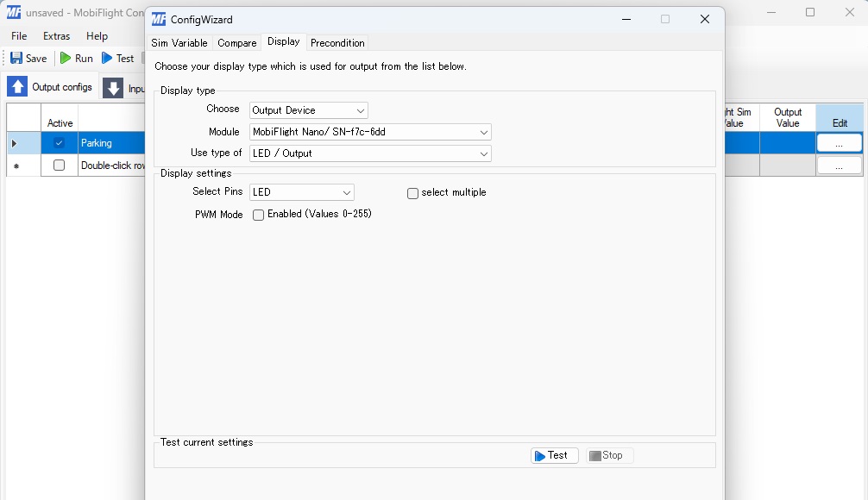The width and height of the screenshot is (868, 500).
Task: Open the Help menu
Action: click(x=97, y=36)
